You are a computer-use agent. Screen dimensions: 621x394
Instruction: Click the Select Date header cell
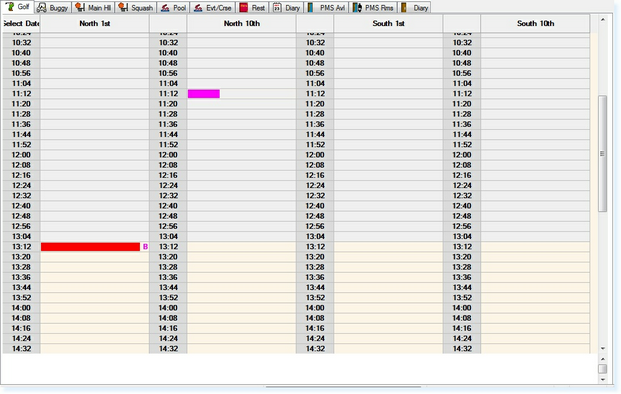21,23
